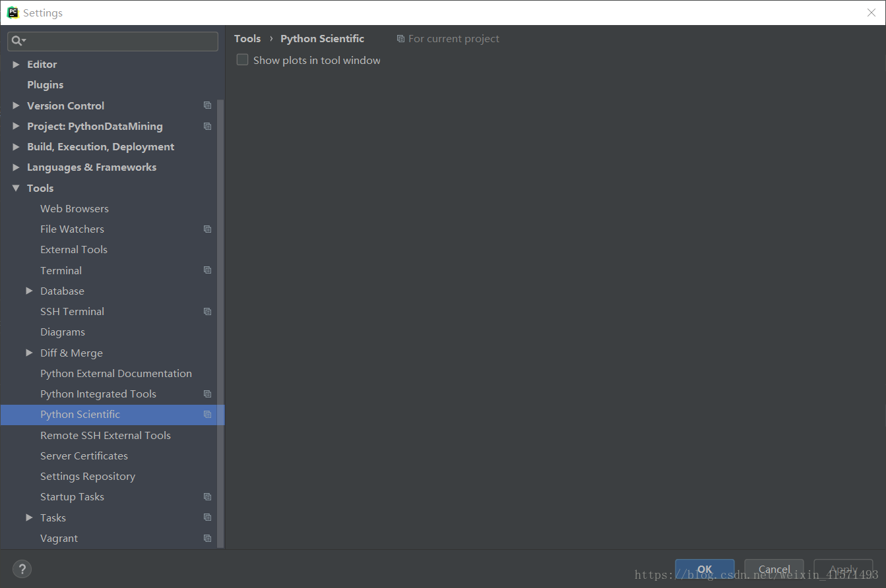
Task: Click the per-project settings icon next to Terminal
Action: [207, 270]
